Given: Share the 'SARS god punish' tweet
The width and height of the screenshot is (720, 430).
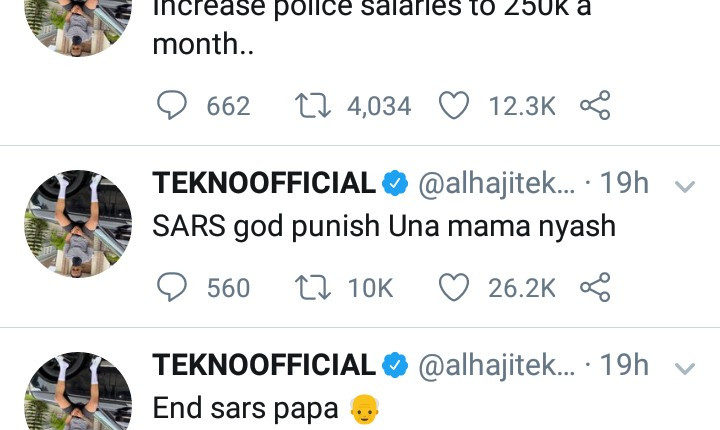Looking at the screenshot, I should (x=595, y=288).
